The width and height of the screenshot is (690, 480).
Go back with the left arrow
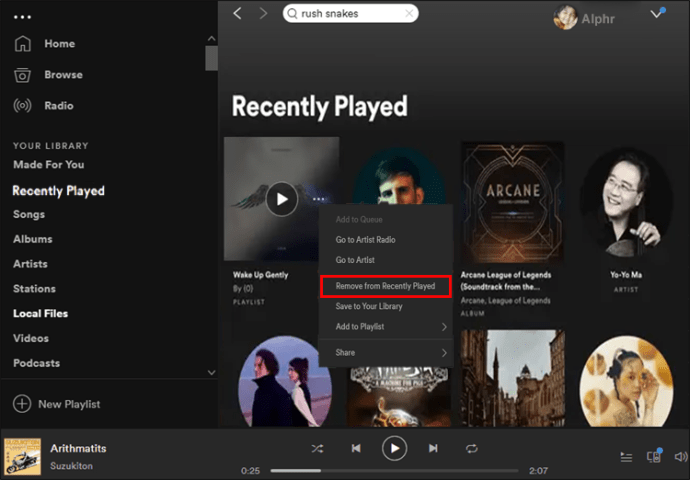(238, 14)
